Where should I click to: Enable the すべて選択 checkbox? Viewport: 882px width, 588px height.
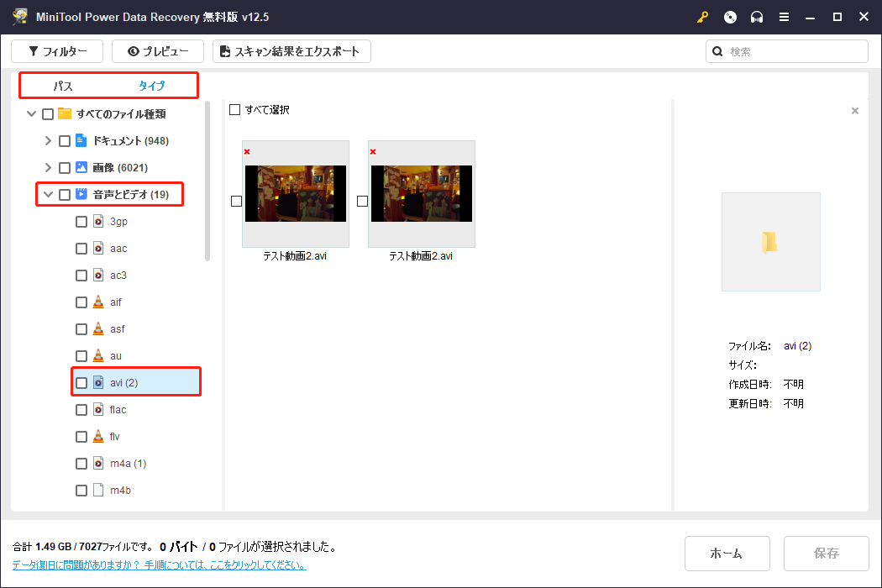[x=234, y=110]
